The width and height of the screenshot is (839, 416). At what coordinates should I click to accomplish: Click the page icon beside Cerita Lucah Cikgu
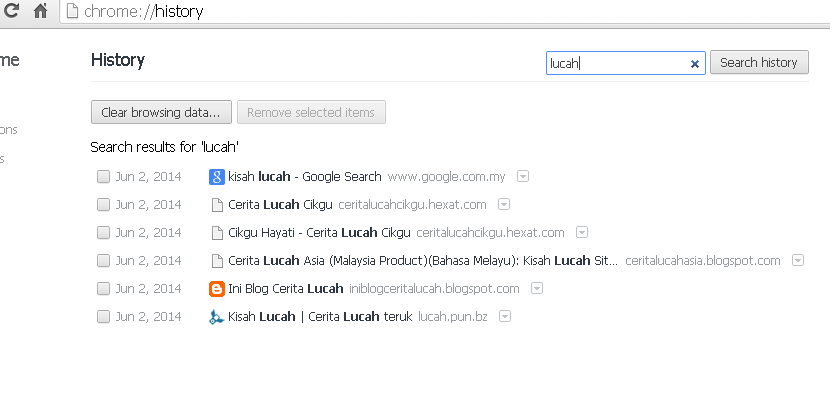point(217,205)
